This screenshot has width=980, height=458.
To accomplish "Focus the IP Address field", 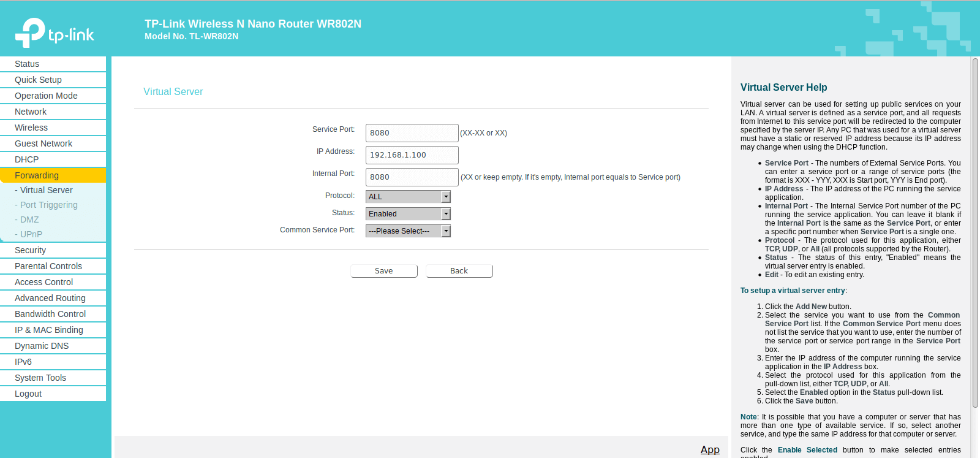I will (412, 155).
